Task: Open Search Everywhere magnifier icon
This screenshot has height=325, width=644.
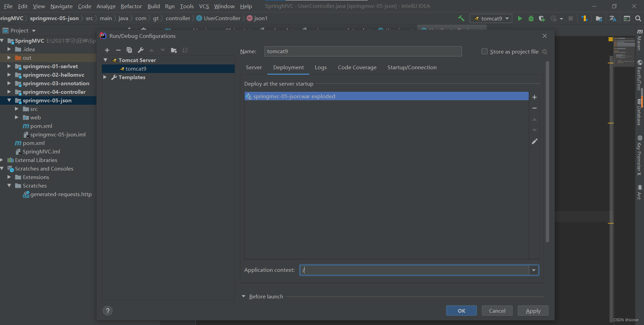Action: point(638,18)
